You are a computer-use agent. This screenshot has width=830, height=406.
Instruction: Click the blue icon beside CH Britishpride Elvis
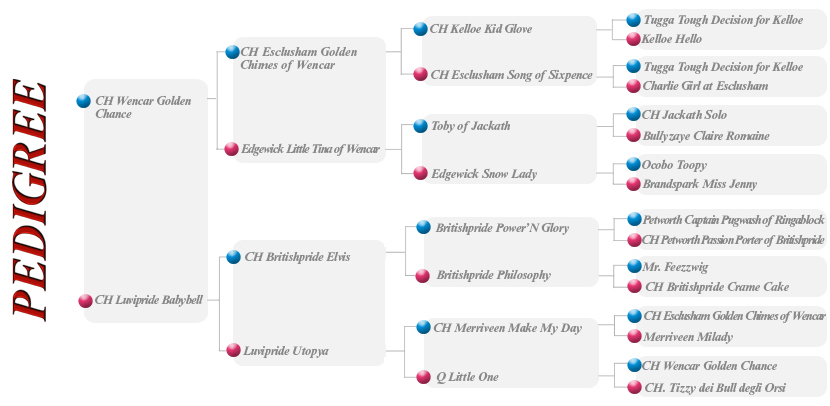(x=233, y=257)
